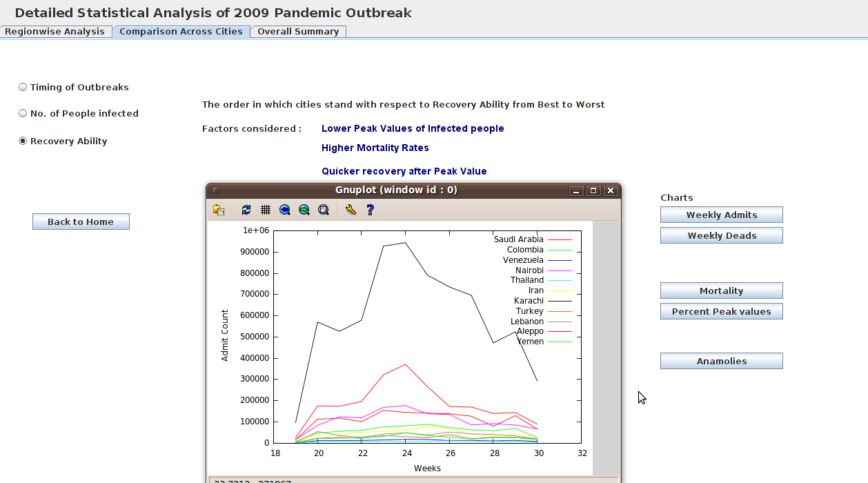Select the Timing of Outbreaks radio option
The height and width of the screenshot is (483, 868).
74,88
